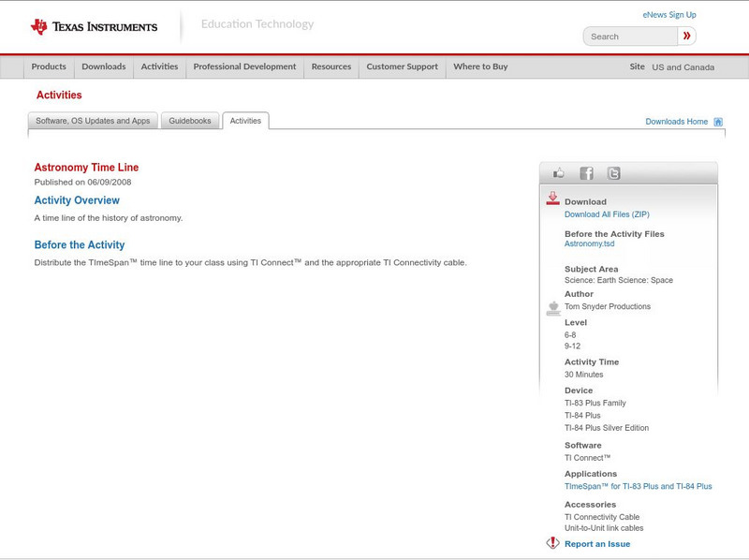The image size is (749, 560).
Task: Select the Activities tab
Action: [x=245, y=121]
